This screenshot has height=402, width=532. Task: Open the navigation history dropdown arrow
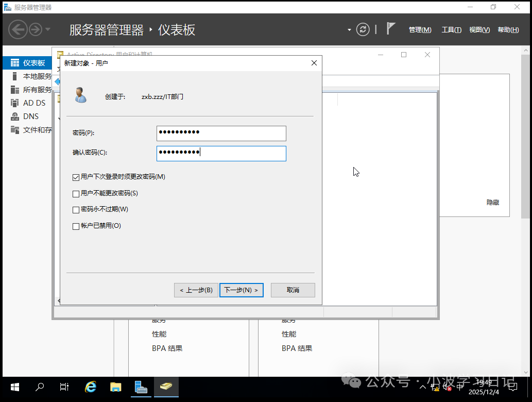47,29
